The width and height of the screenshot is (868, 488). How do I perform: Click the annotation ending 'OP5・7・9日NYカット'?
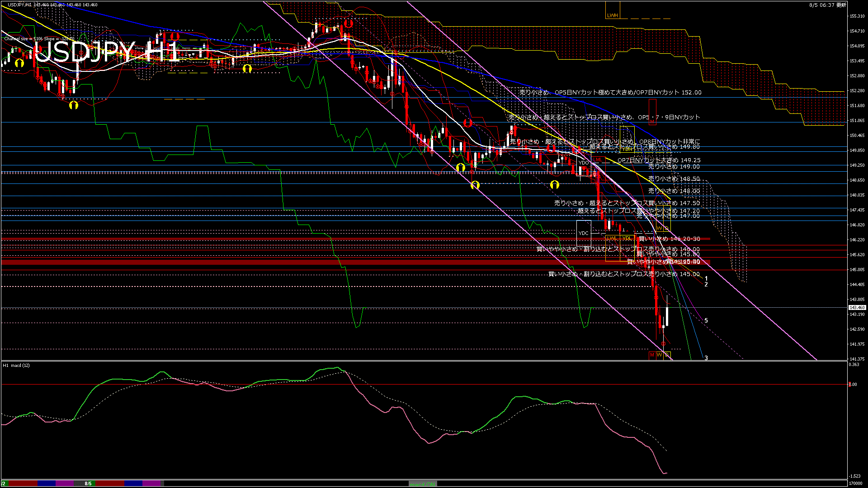pos(604,117)
